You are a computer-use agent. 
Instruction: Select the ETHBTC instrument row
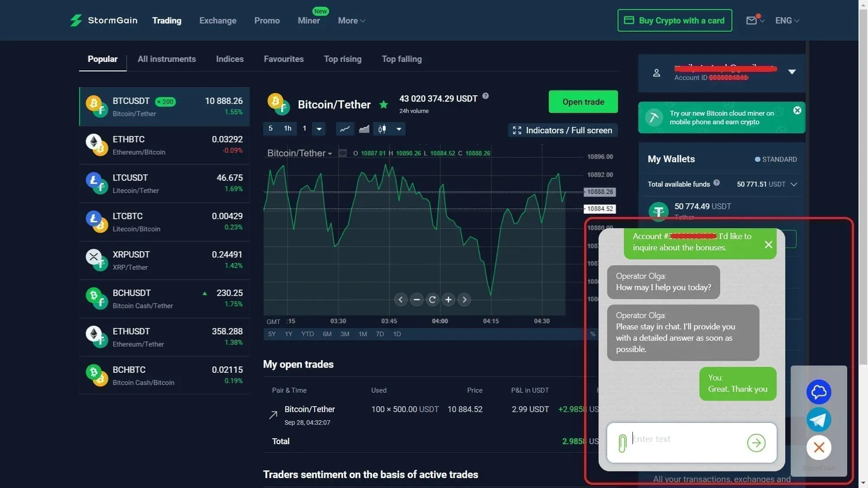164,145
